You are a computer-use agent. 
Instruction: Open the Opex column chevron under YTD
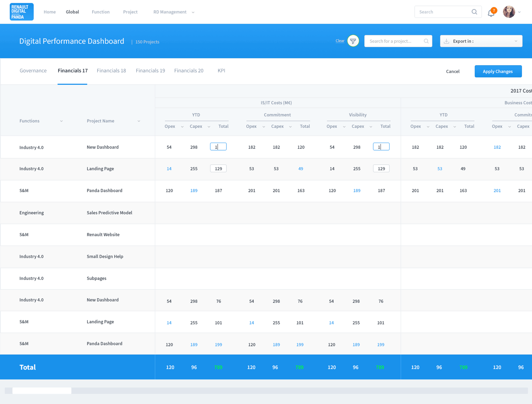point(182,126)
